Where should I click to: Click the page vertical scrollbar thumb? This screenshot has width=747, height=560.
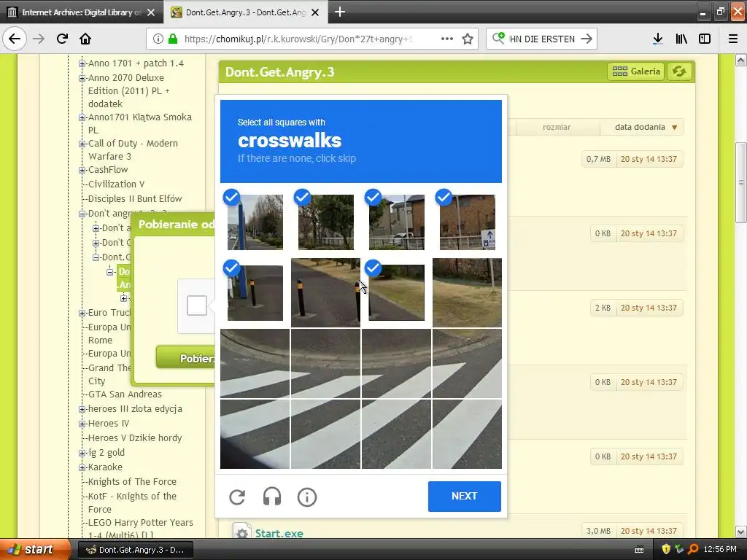click(x=741, y=182)
